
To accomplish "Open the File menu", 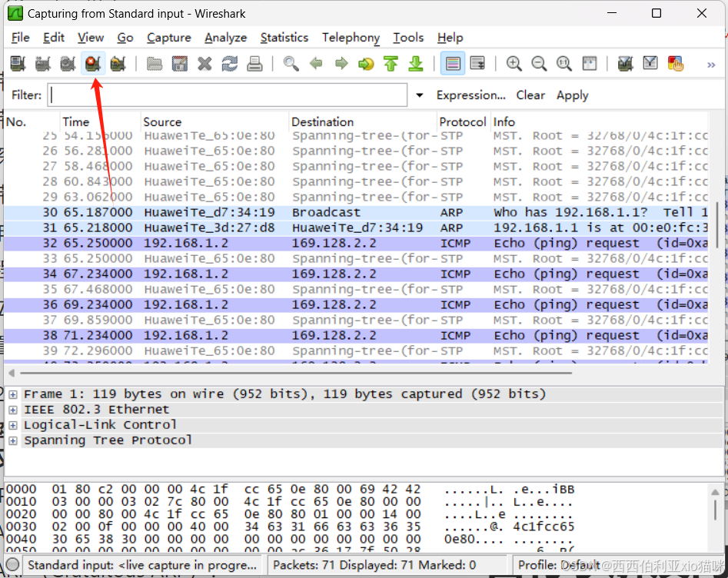I will (21, 38).
